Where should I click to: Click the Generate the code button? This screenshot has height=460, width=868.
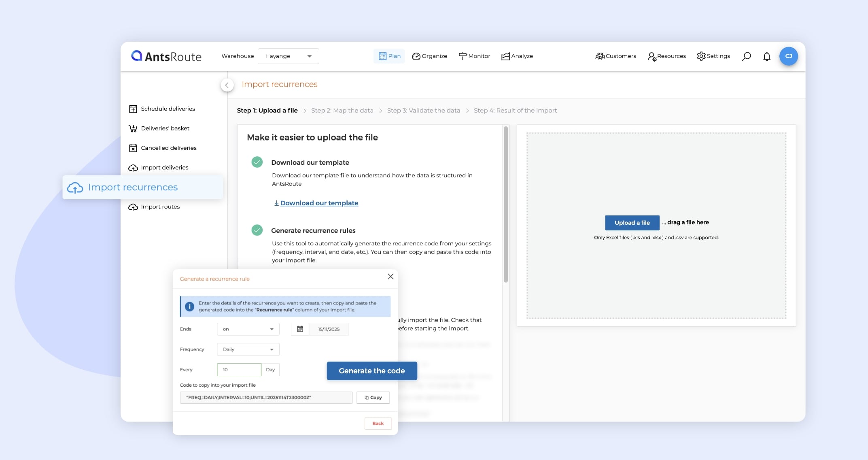[x=371, y=371]
